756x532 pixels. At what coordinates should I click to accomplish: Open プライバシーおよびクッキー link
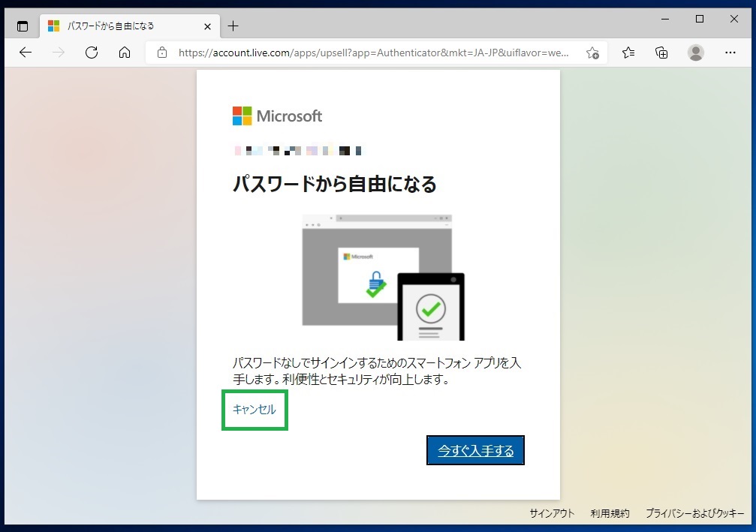click(694, 513)
